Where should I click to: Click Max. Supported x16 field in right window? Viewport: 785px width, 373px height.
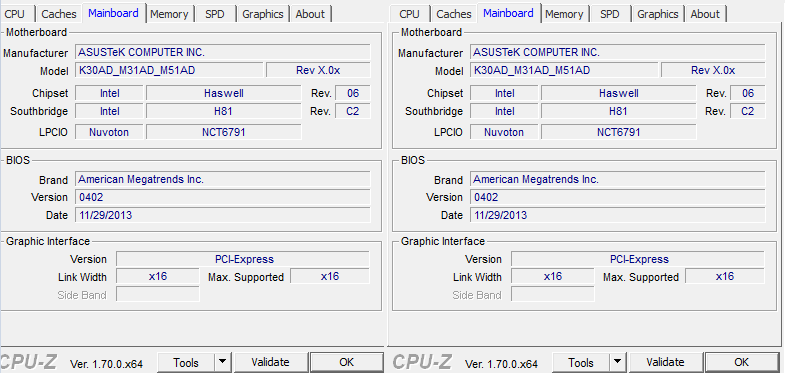tap(725, 276)
